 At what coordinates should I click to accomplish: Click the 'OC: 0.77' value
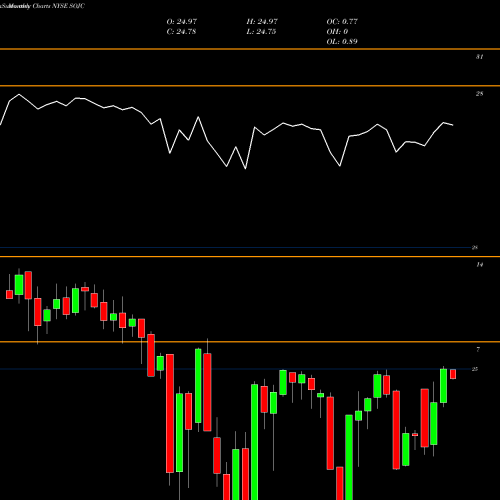pyautogui.click(x=342, y=21)
